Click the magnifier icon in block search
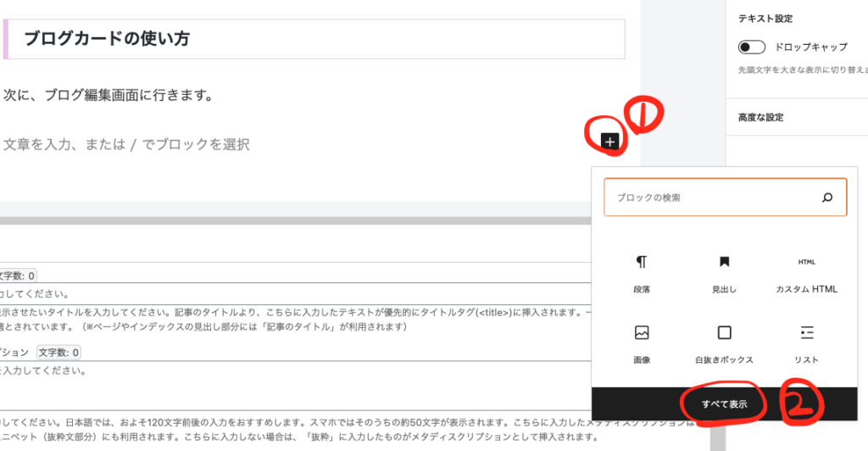 827,198
